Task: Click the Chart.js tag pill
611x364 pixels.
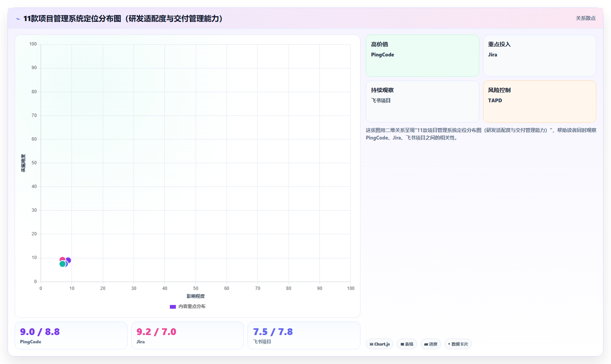Action: pyautogui.click(x=380, y=344)
